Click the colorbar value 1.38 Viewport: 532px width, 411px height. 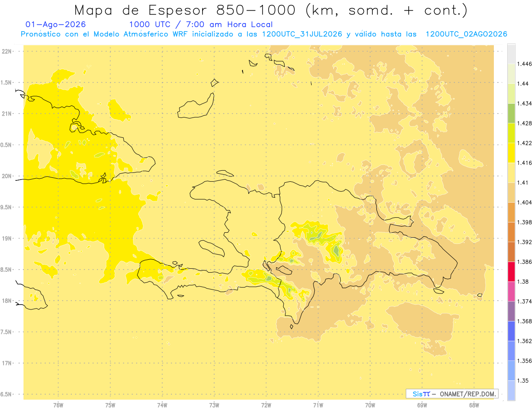pyautogui.click(x=524, y=282)
